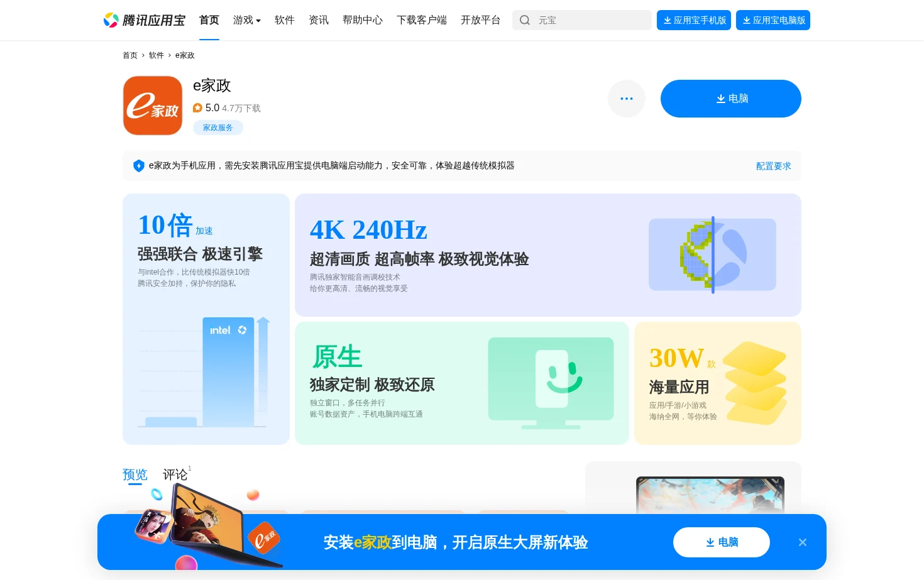Viewport: 924px width, 580px height.
Task: Select 下载客户端 in navigation
Action: [x=422, y=20]
